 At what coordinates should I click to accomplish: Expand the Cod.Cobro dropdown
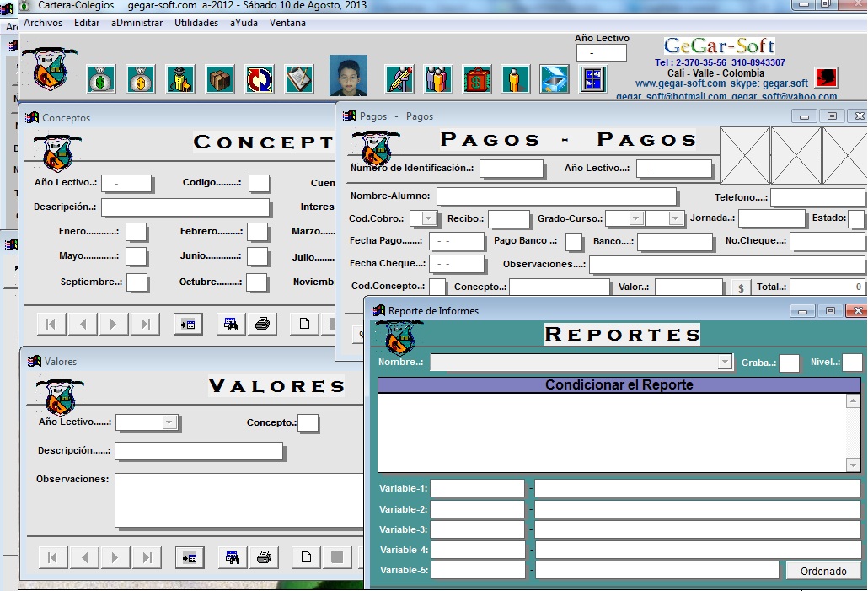pos(429,219)
